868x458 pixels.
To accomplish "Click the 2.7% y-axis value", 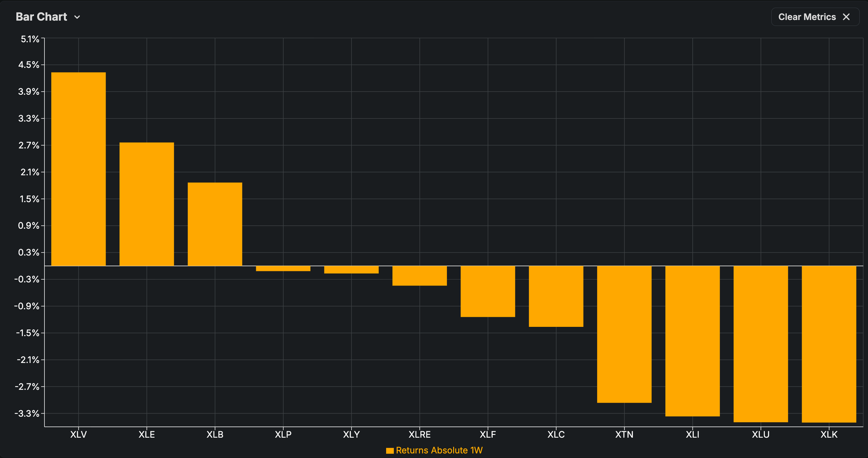I will [x=29, y=145].
